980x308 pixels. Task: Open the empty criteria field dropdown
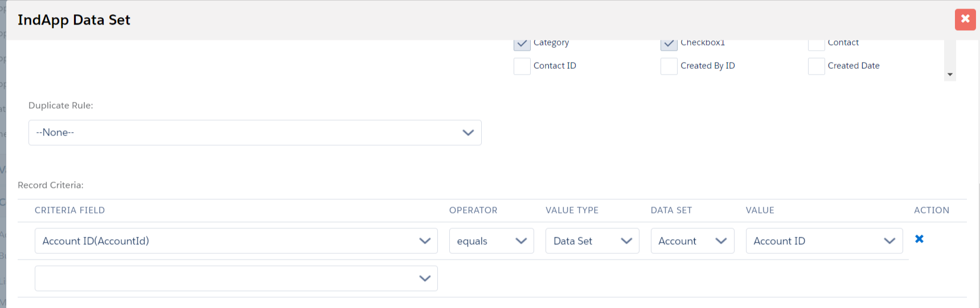[x=236, y=278]
